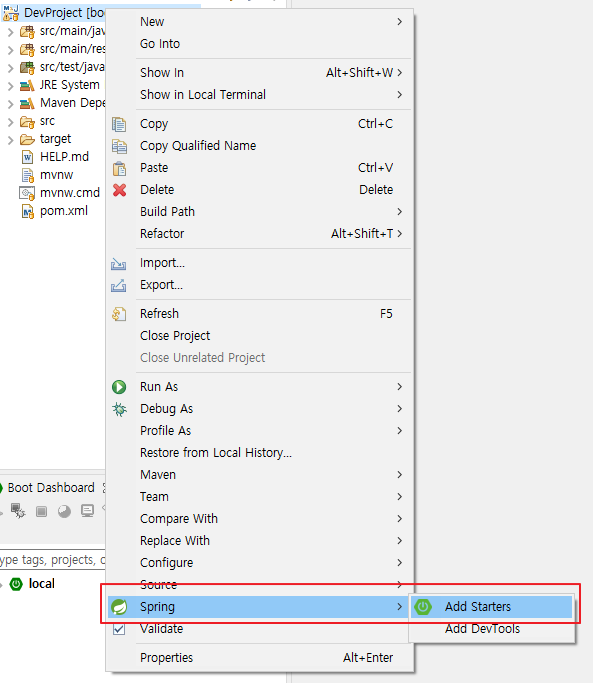Screen dimensions: 593x683
Task: Select the pom.xml file name
Action: pyautogui.click(x=64, y=211)
